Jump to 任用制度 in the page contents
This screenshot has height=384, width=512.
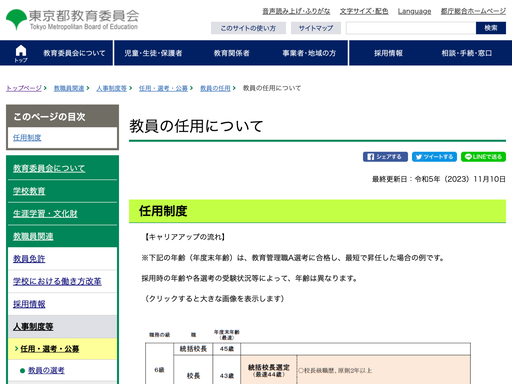[27, 137]
